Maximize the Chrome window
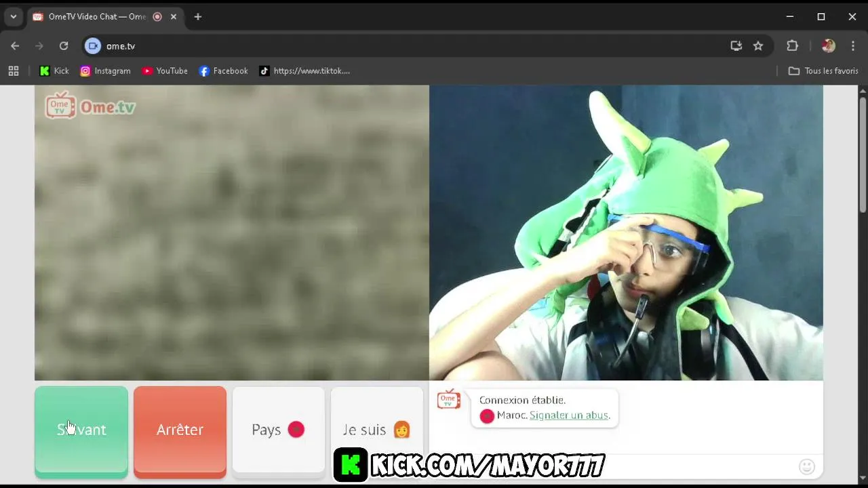This screenshot has height=488, width=868. pos(821,17)
